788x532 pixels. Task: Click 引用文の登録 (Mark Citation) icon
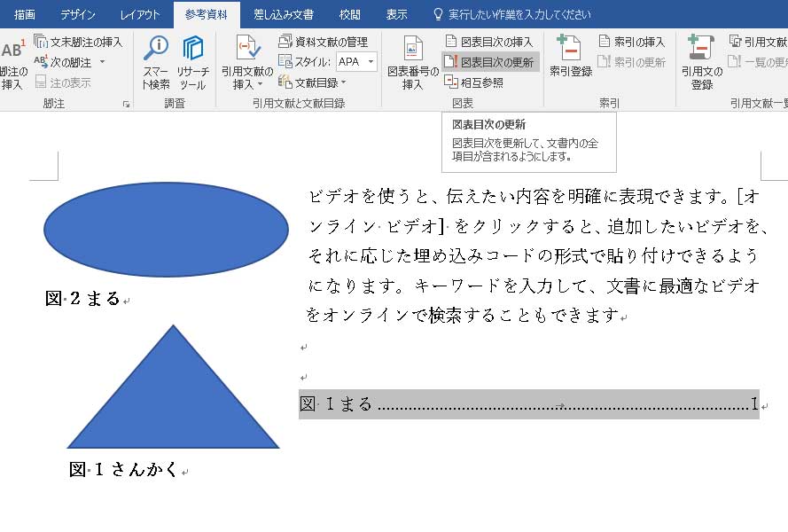[701, 62]
